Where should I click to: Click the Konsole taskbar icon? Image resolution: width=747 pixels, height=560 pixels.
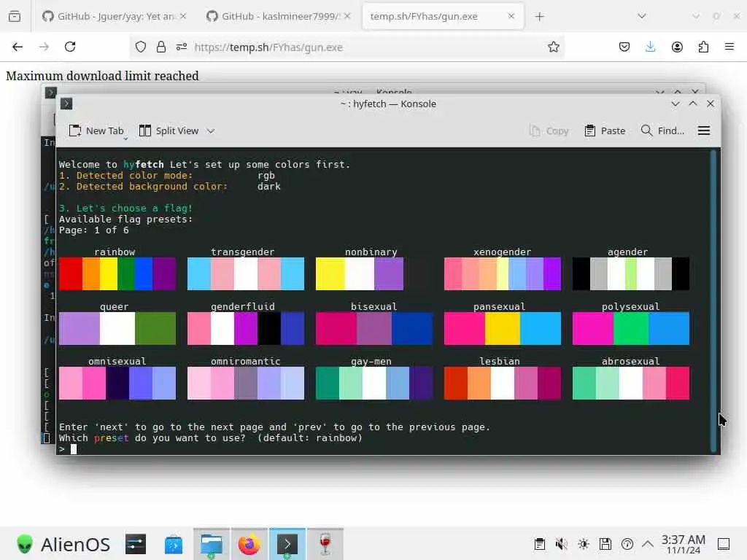point(287,544)
